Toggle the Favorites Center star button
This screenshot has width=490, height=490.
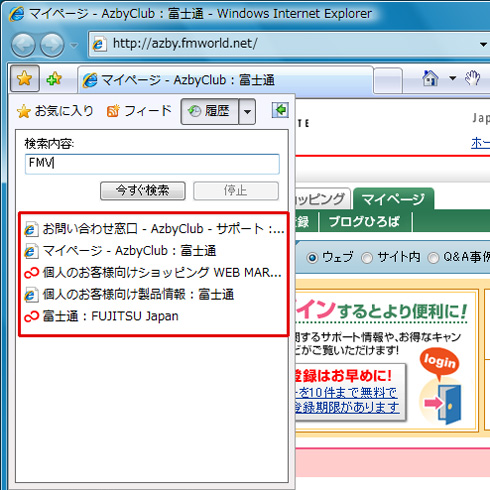tap(25, 78)
